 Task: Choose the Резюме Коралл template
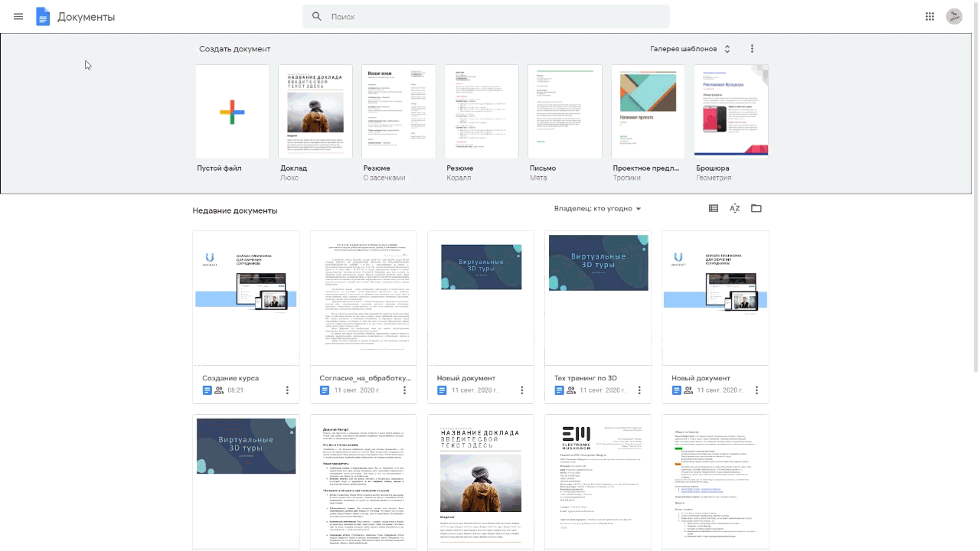coord(482,112)
